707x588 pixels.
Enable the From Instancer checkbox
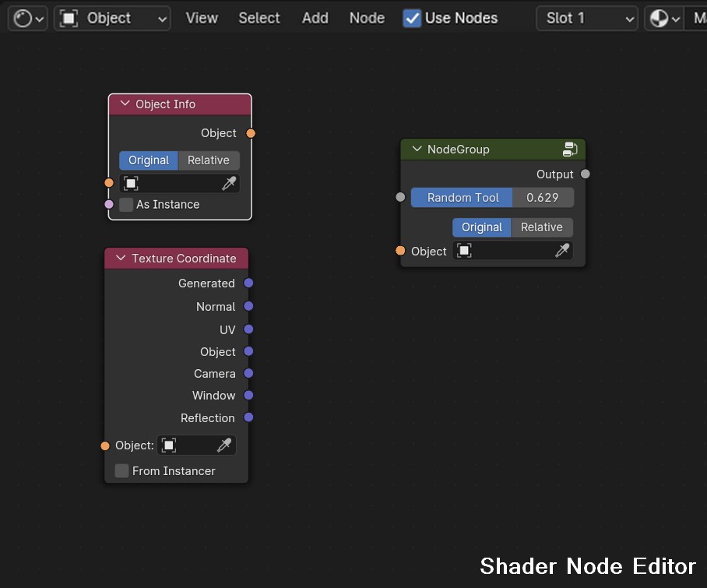point(121,470)
